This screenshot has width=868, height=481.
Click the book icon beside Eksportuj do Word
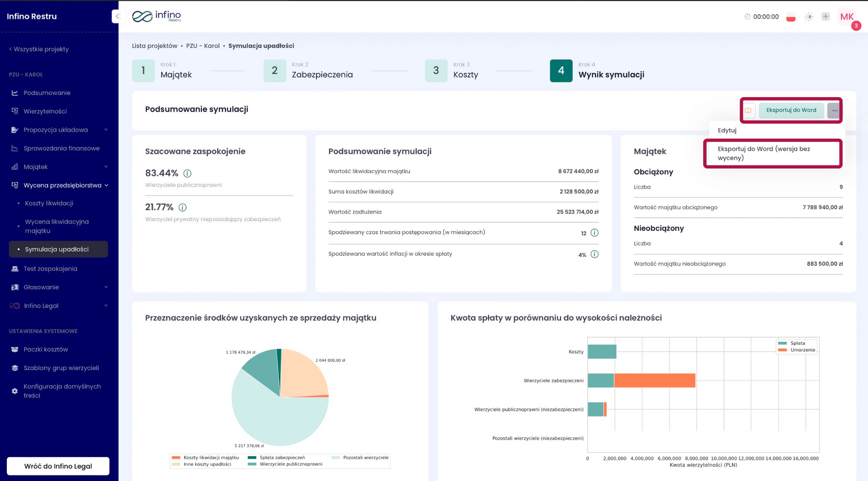748,110
